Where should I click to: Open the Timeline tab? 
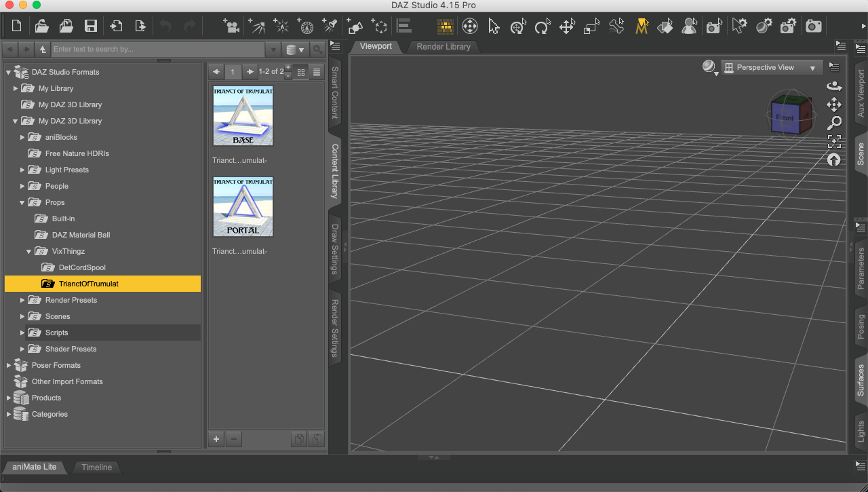[96, 468]
